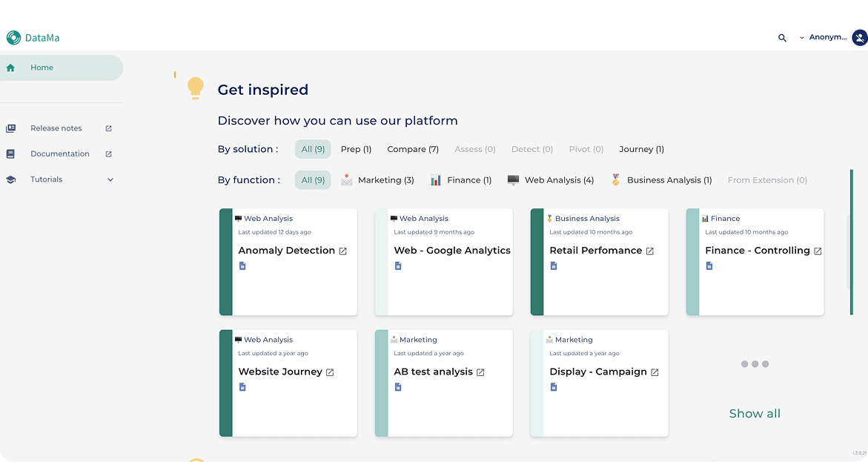Viewport: 868px width, 462px height.
Task: Click external link icon on Retail Perfomance
Action: pyautogui.click(x=650, y=251)
